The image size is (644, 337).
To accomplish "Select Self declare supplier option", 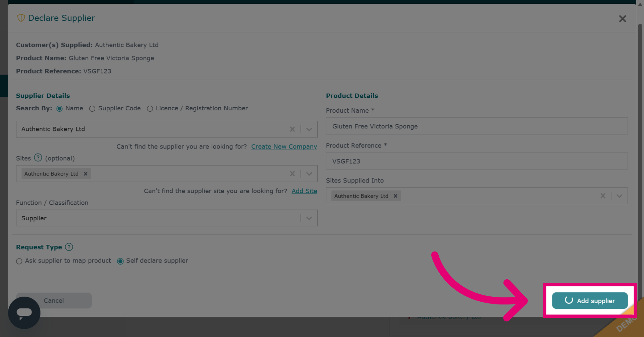I will 120,261.
